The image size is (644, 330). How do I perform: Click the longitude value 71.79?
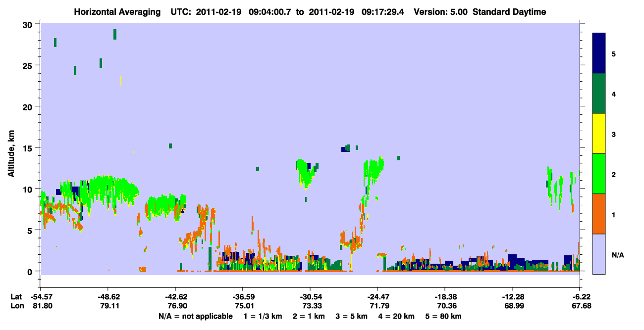[x=378, y=306]
